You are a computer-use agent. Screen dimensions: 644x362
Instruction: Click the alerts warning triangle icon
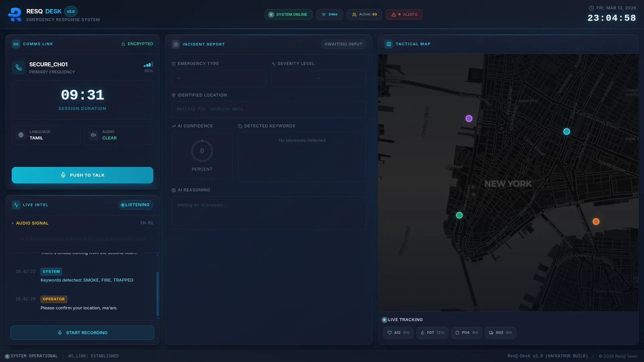coord(394,14)
